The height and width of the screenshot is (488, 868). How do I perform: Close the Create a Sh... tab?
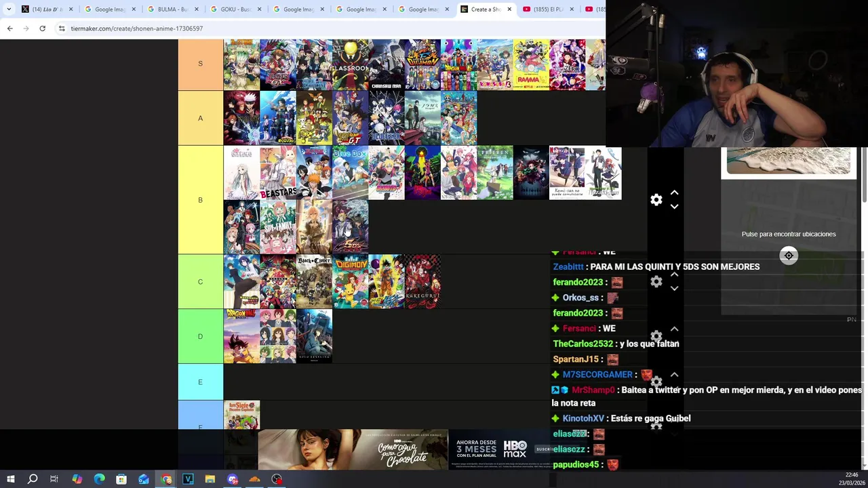(x=509, y=9)
